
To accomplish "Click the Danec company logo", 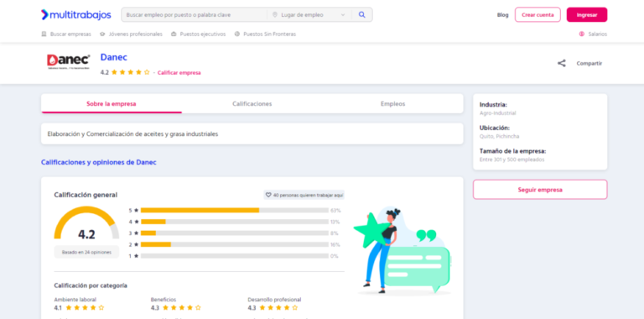I will tap(68, 62).
